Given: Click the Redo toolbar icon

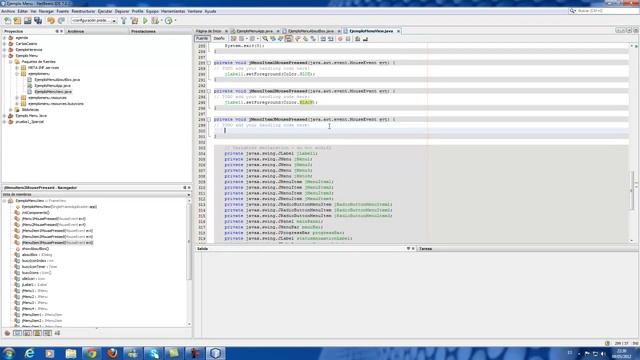Looking at the screenshot, I should (x=61, y=20).
